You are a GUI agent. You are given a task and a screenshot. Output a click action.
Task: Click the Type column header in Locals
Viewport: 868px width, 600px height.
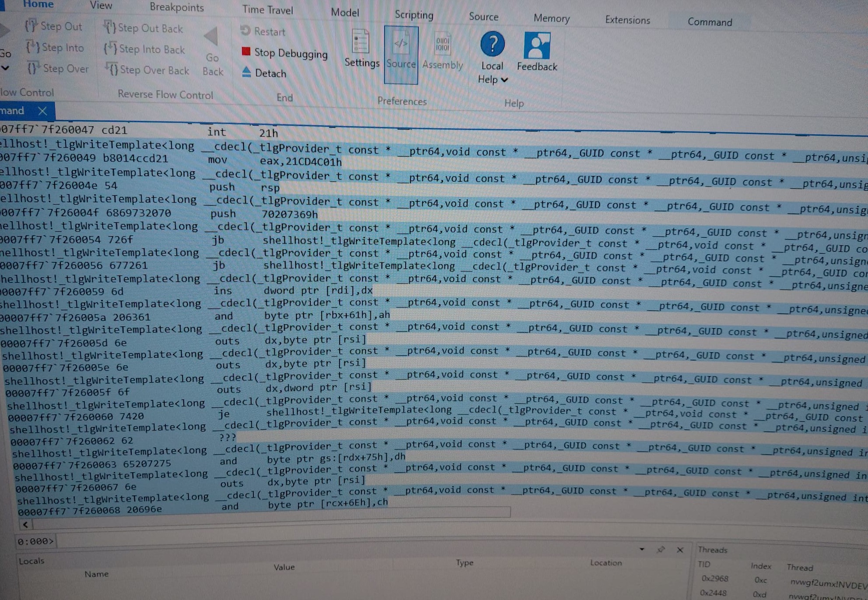[464, 562]
